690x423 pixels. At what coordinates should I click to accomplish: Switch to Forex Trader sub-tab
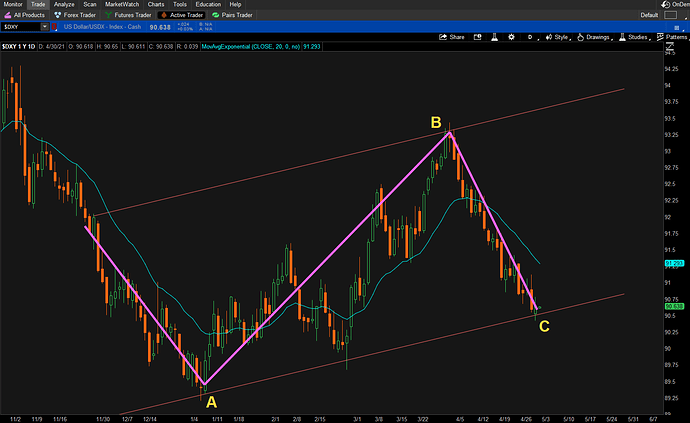[x=77, y=16]
